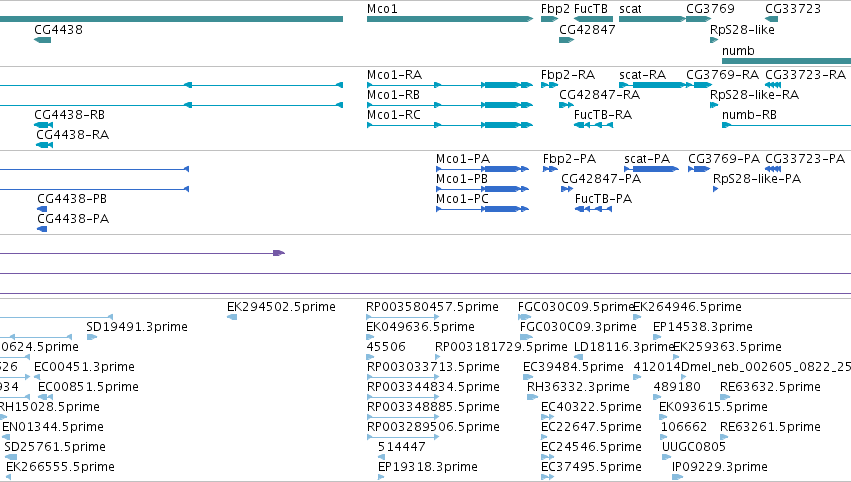851x482 pixels.
Task: Click protein scat-PA
Action: click(x=647, y=159)
